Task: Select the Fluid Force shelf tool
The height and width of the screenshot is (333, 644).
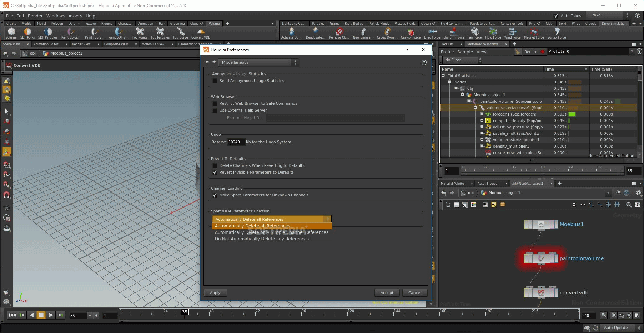Action: coord(493,33)
